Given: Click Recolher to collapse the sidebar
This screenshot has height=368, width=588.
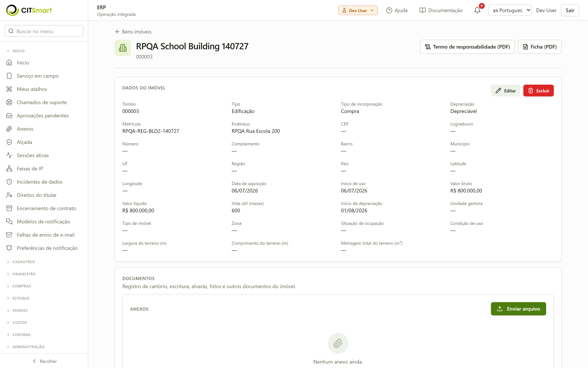Looking at the screenshot, I should coord(45,361).
